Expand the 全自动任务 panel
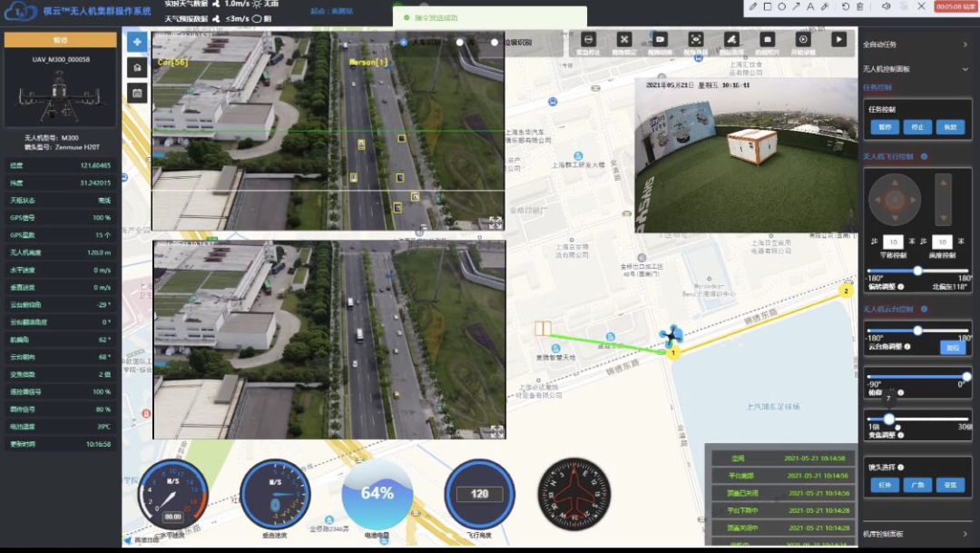Viewport: 980px width, 553px height. (965, 44)
